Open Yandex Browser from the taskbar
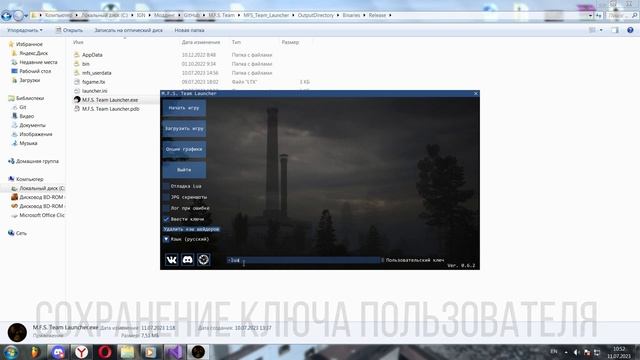The height and width of the screenshot is (360, 640). [x=81, y=351]
